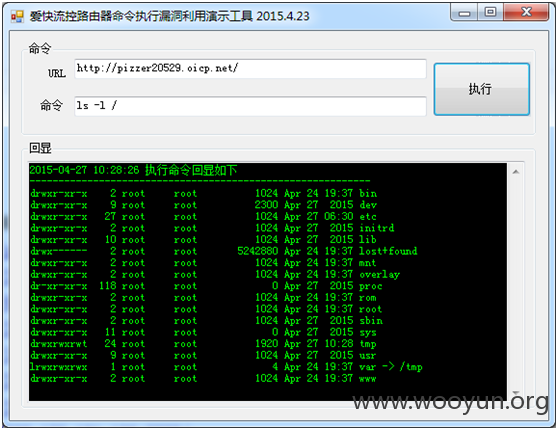Click the 命令 command input field
The width and height of the screenshot is (558, 430).
click(250, 106)
